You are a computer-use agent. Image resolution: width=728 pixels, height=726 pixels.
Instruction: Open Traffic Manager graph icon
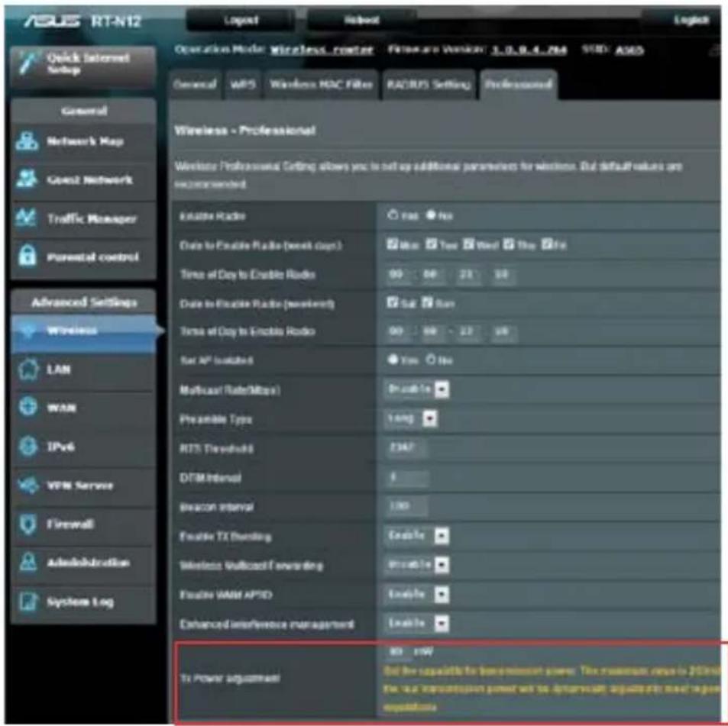26,218
